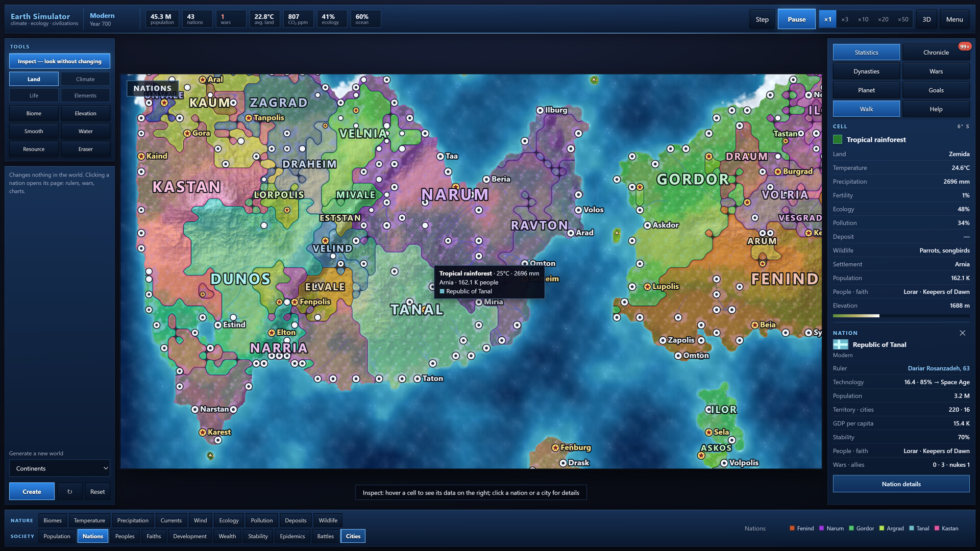Click the Ilburg city marker
Image resolution: width=980 pixels, height=551 pixels.
[x=540, y=110]
